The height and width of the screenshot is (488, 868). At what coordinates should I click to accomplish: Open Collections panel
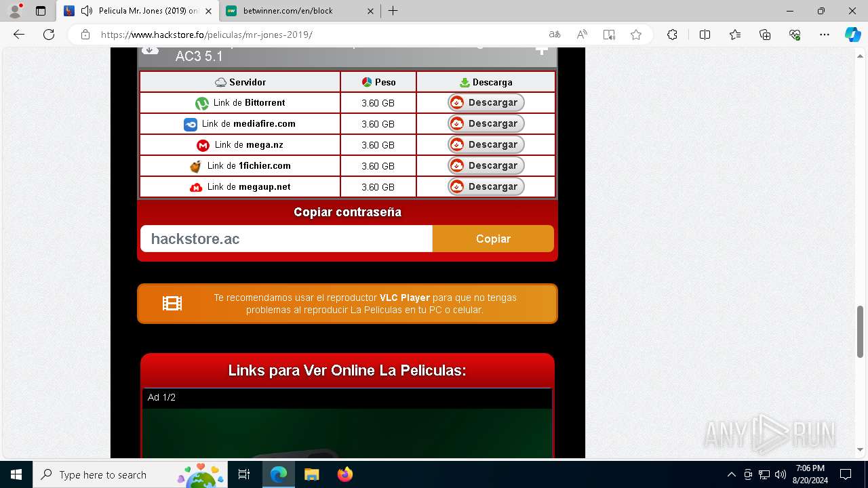[765, 35]
